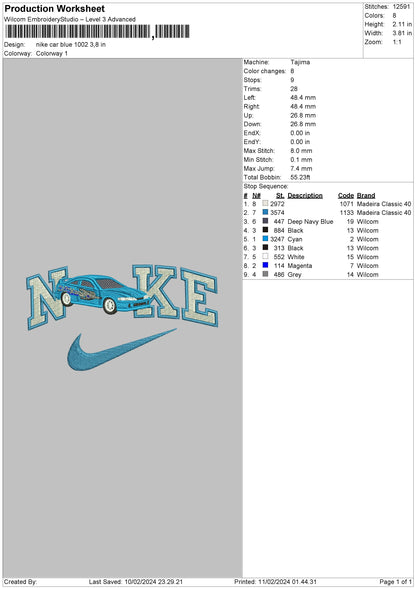Click the first 'Madeira Classic 40' brand entry

[x=384, y=204]
